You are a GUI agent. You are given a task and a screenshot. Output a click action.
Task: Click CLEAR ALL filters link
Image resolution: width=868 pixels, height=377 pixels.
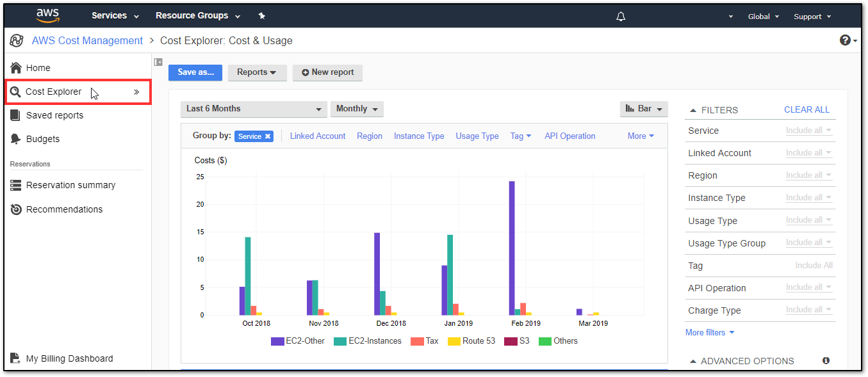[x=807, y=109]
